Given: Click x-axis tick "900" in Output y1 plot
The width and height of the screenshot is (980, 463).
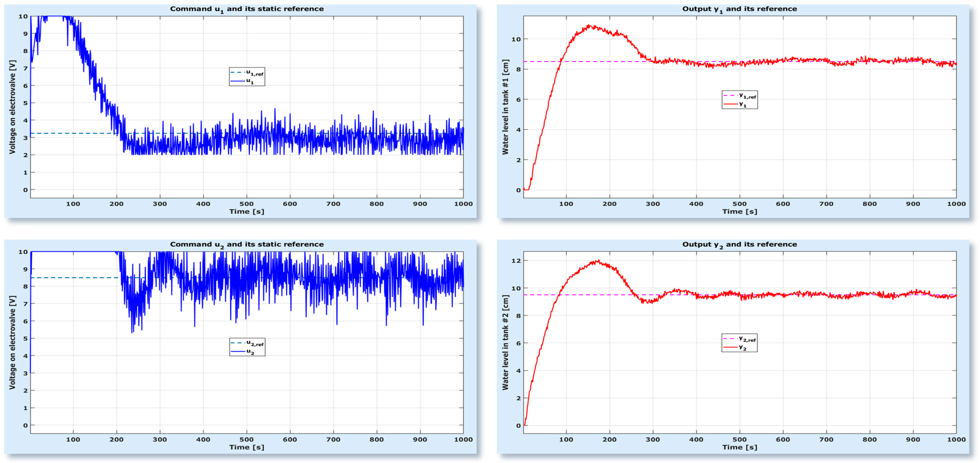Looking at the screenshot, I should pyautogui.click(x=913, y=204).
